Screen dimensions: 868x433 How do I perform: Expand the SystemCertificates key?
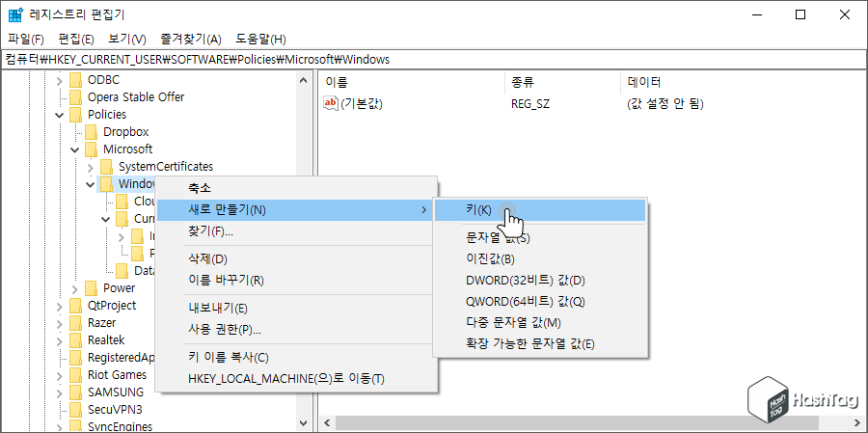(x=91, y=167)
